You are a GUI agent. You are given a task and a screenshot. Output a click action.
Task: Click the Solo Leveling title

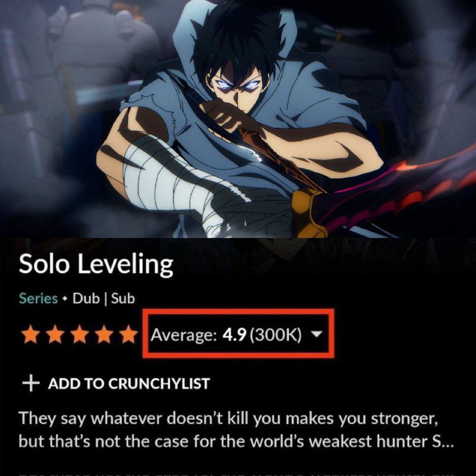click(x=96, y=264)
